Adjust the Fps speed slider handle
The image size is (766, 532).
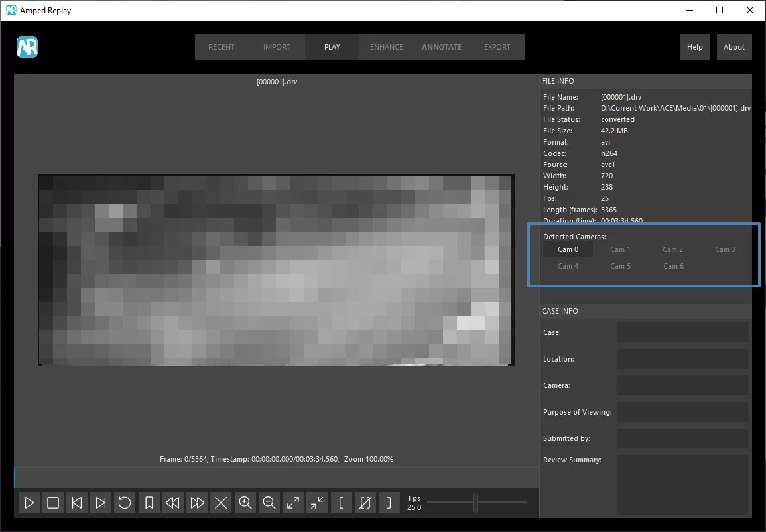tap(475, 503)
